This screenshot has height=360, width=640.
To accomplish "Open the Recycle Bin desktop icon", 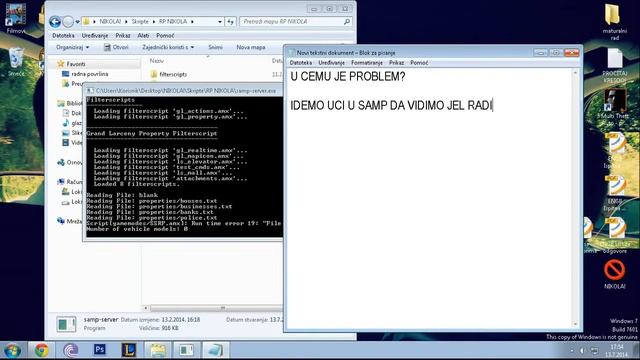I will [x=16, y=61].
